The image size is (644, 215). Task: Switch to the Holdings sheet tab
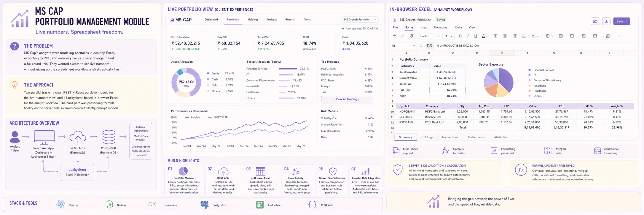427,137
